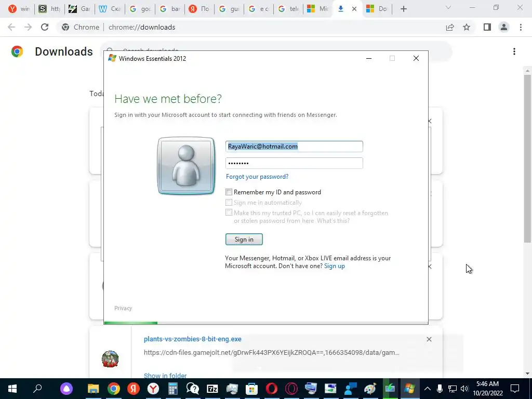Open 'Forgot your password?' link
The height and width of the screenshot is (399, 532).
click(257, 177)
